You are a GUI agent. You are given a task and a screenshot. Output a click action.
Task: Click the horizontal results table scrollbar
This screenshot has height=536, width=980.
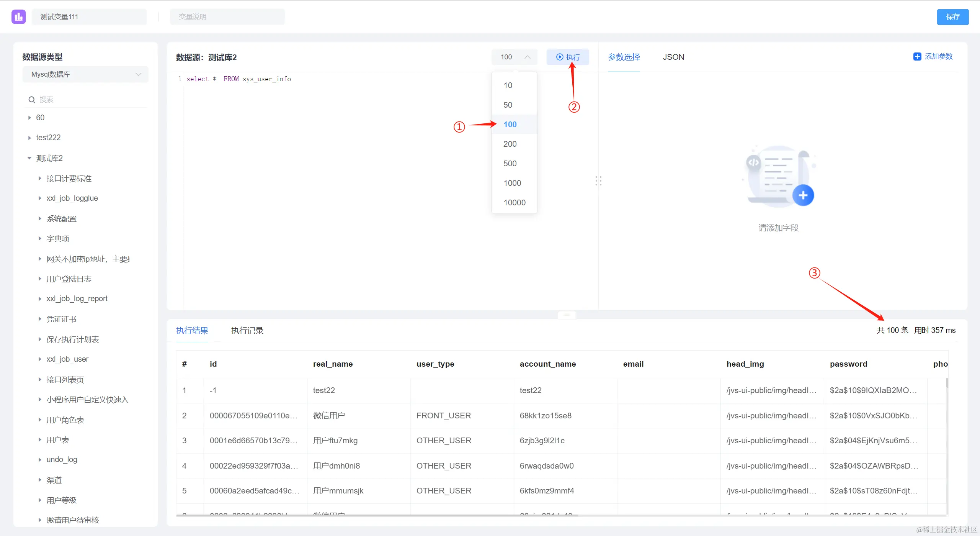[377, 516]
